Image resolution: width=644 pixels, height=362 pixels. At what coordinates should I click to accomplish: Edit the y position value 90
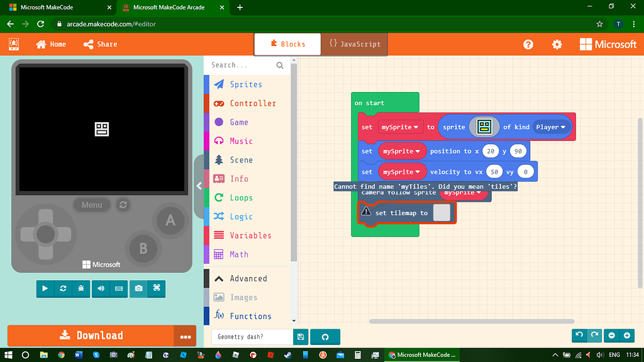click(x=518, y=151)
